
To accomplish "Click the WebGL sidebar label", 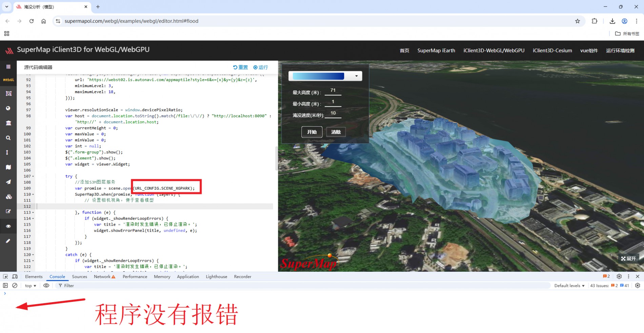I will tap(8, 80).
